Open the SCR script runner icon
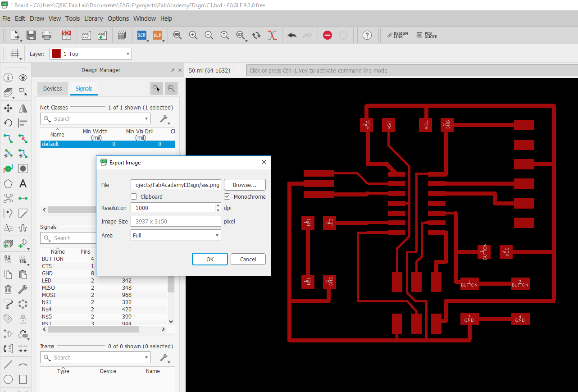 142,35
